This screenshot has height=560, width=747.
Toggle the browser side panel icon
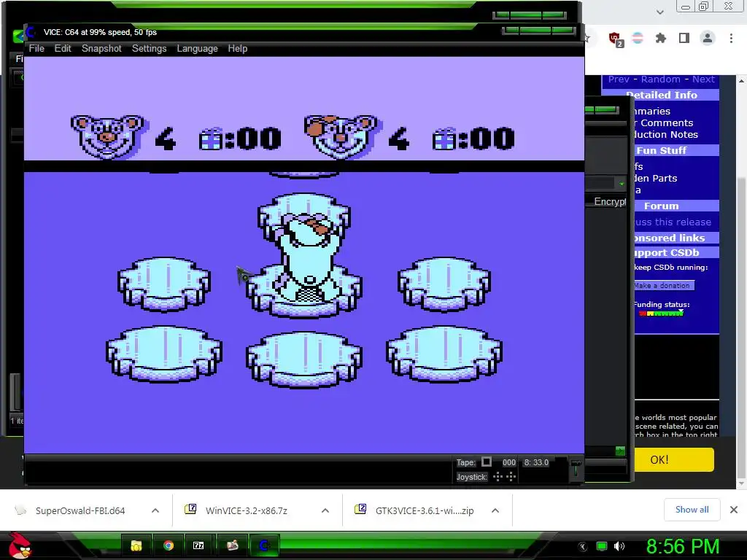(x=684, y=38)
